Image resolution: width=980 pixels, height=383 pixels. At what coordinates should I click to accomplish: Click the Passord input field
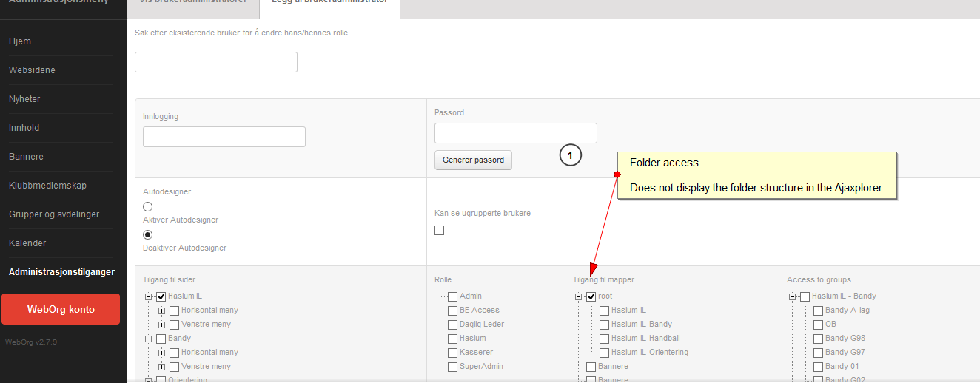(x=516, y=133)
